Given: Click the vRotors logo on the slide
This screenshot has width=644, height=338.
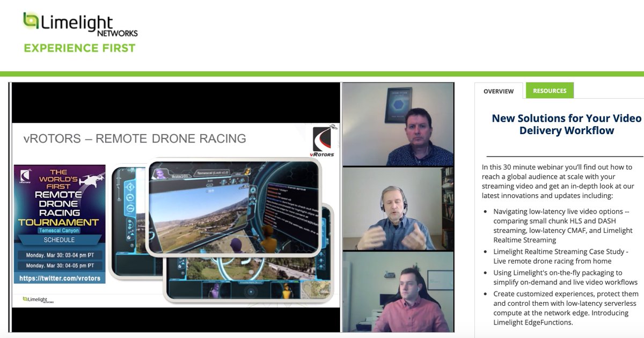Looking at the screenshot, I should tap(322, 142).
